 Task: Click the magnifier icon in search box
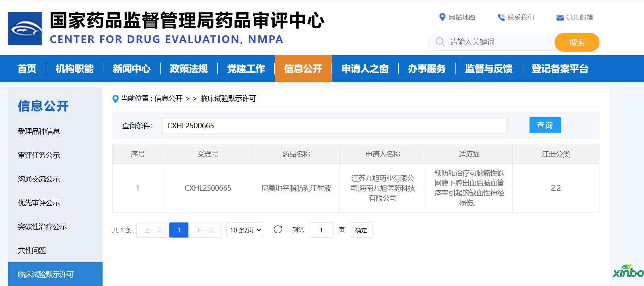coord(440,42)
